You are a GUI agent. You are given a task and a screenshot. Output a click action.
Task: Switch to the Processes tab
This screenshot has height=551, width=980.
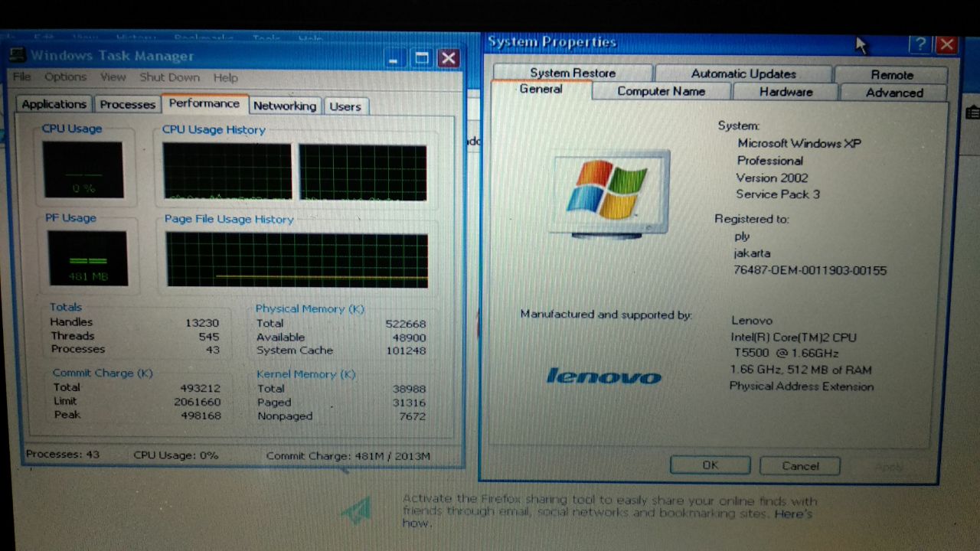tap(127, 104)
